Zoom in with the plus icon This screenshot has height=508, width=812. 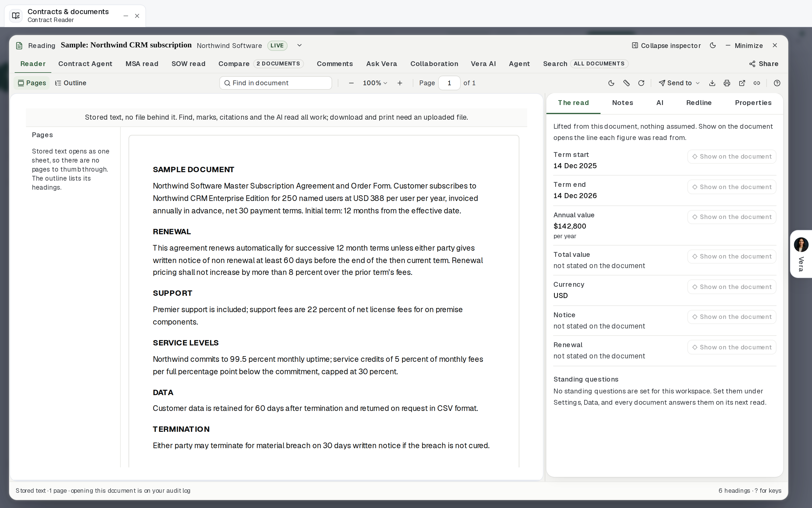pyautogui.click(x=400, y=83)
